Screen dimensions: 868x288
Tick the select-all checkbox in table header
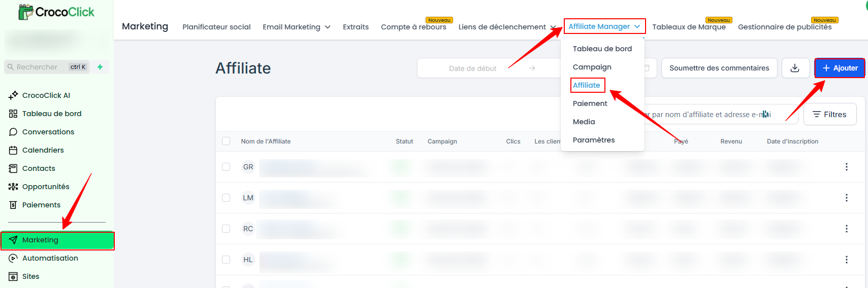point(226,141)
